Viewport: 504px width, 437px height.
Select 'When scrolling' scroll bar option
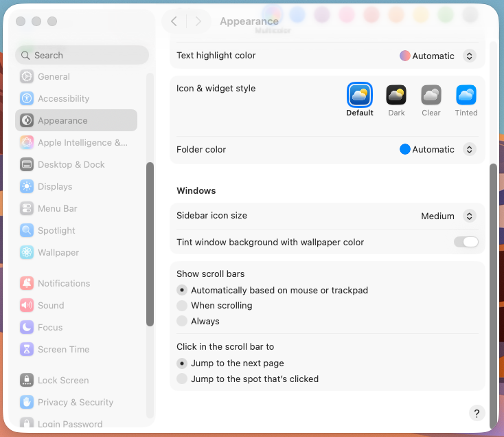pos(182,306)
